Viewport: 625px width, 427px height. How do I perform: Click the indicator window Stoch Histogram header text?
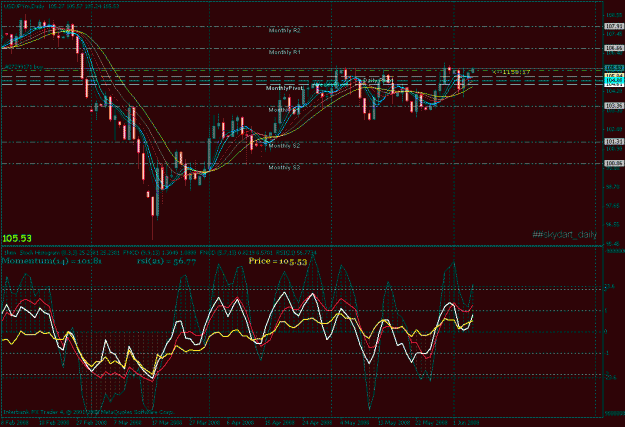point(159,253)
